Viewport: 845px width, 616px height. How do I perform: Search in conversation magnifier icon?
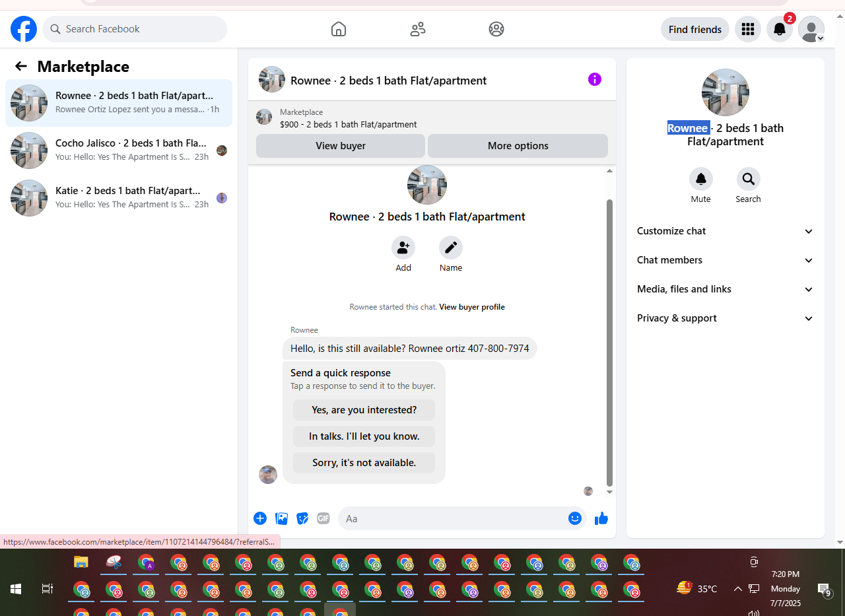[x=749, y=179]
